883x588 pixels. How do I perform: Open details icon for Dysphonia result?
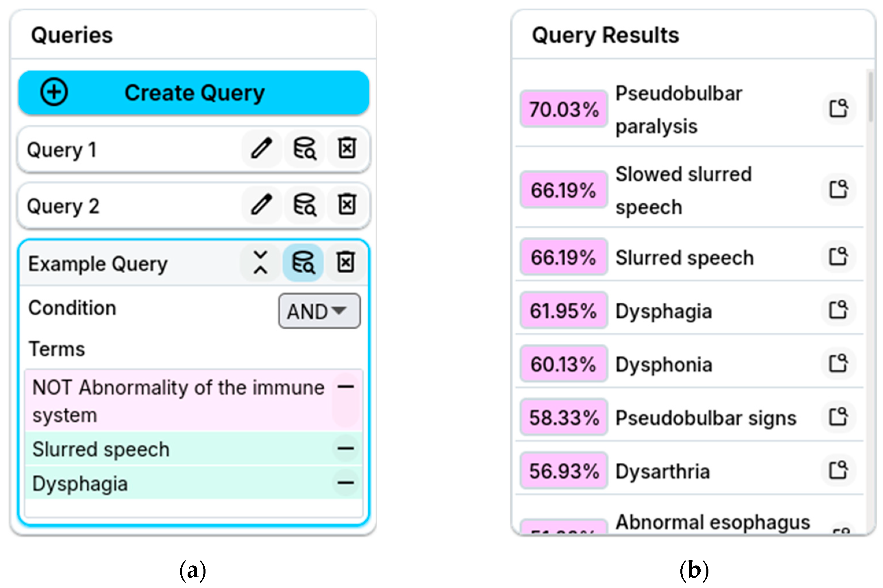click(x=839, y=363)
